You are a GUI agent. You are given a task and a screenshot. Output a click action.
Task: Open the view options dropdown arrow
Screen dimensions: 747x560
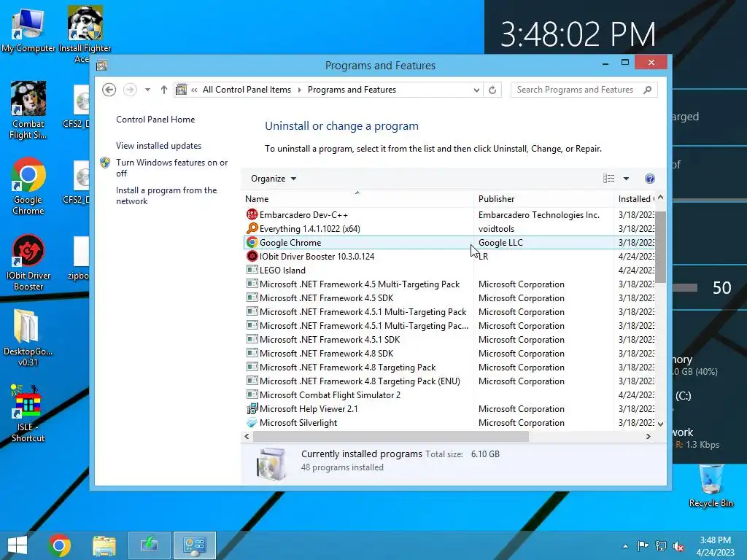pyautogui.click(x=626, y=179)
